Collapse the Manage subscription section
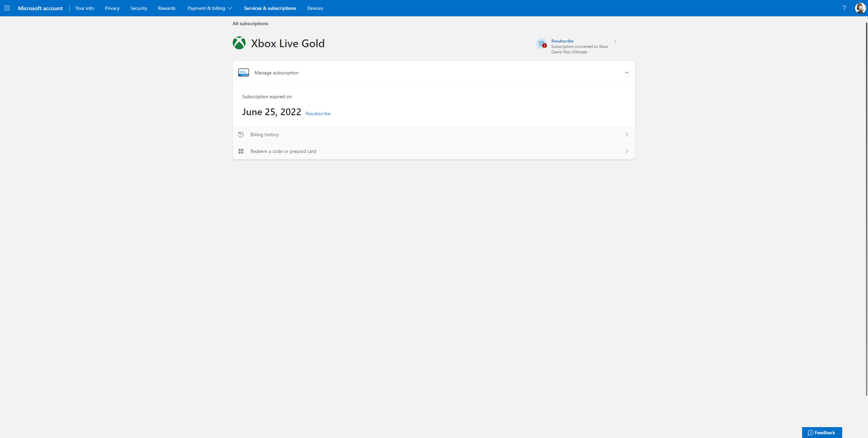This screenshot has width=868, height=438. coord(627,73)
